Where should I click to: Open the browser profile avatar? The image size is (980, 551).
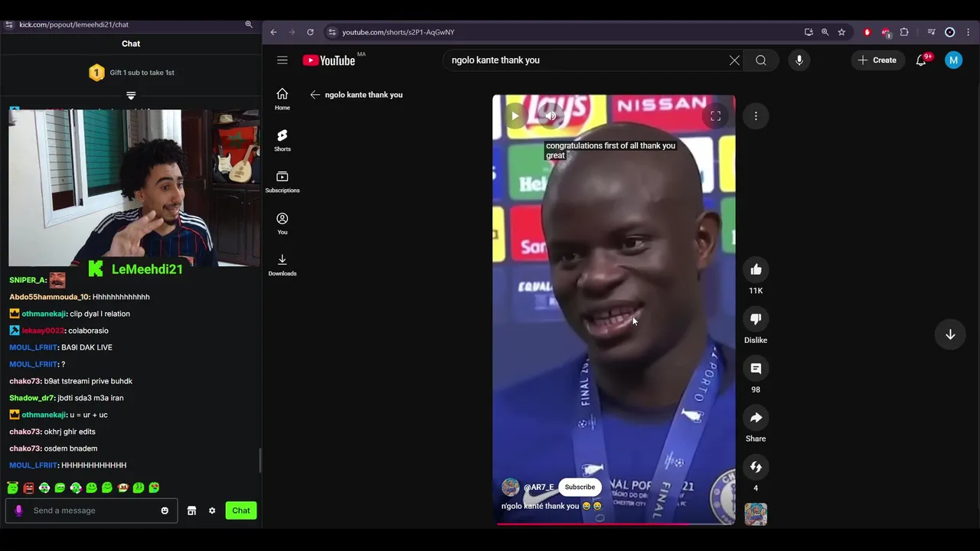(950, 32)
